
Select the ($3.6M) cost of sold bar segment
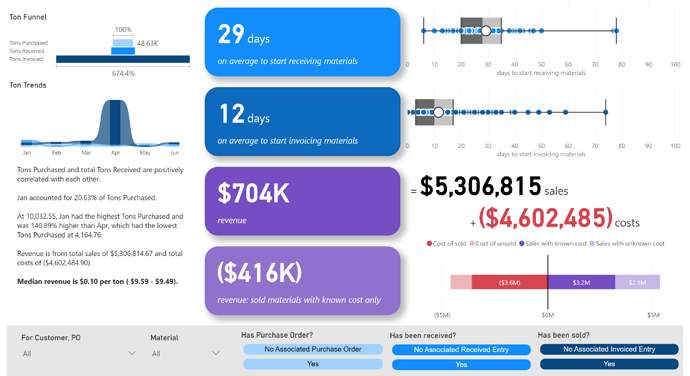510,282
